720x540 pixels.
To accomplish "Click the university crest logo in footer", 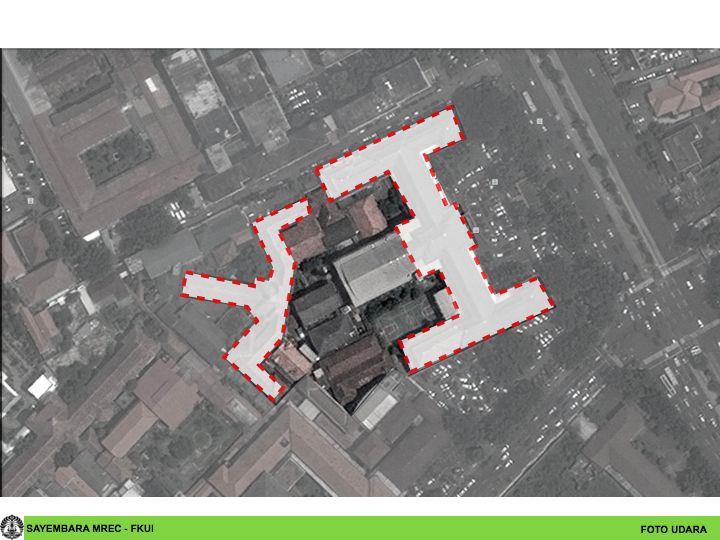I will pos(12,527).
